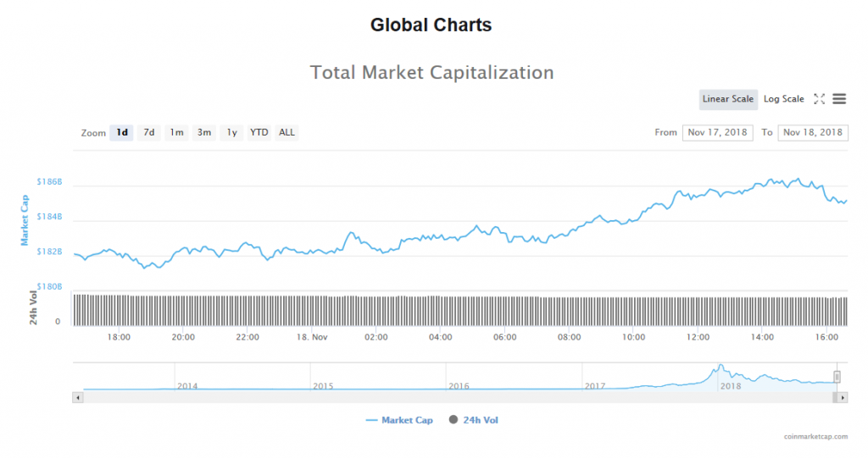The image size is (868, 459).
Task: Show ALL time range
Action: (x=287, y=132)
